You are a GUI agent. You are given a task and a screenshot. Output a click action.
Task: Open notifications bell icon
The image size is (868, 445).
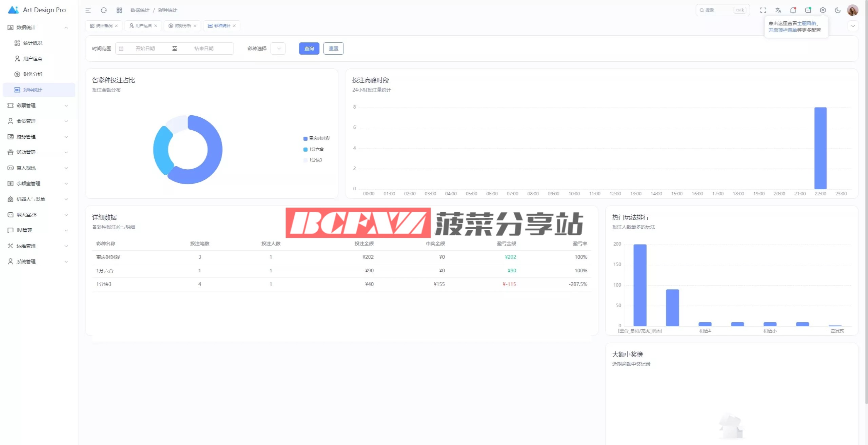point(793,10)
